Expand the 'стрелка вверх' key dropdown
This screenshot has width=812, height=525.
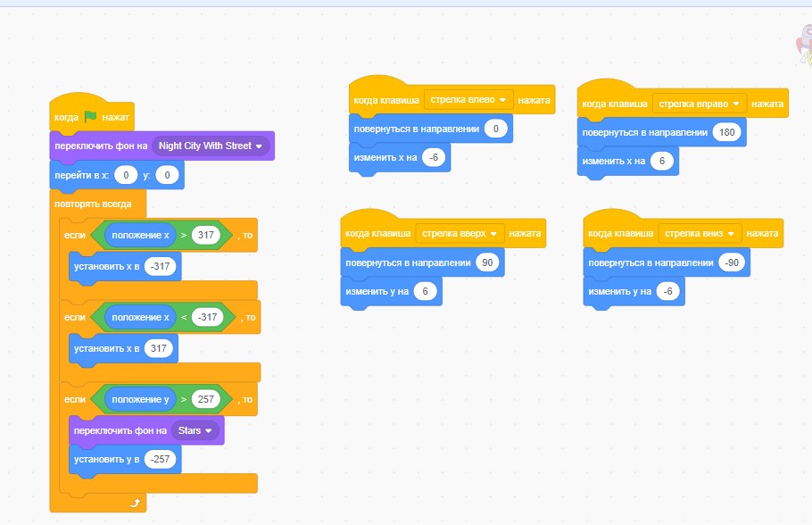(x=460, y=233)
